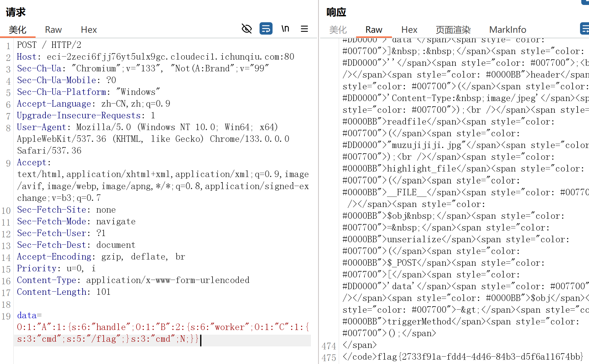Toggle the \n non-printable characters icon

[285, 29]
